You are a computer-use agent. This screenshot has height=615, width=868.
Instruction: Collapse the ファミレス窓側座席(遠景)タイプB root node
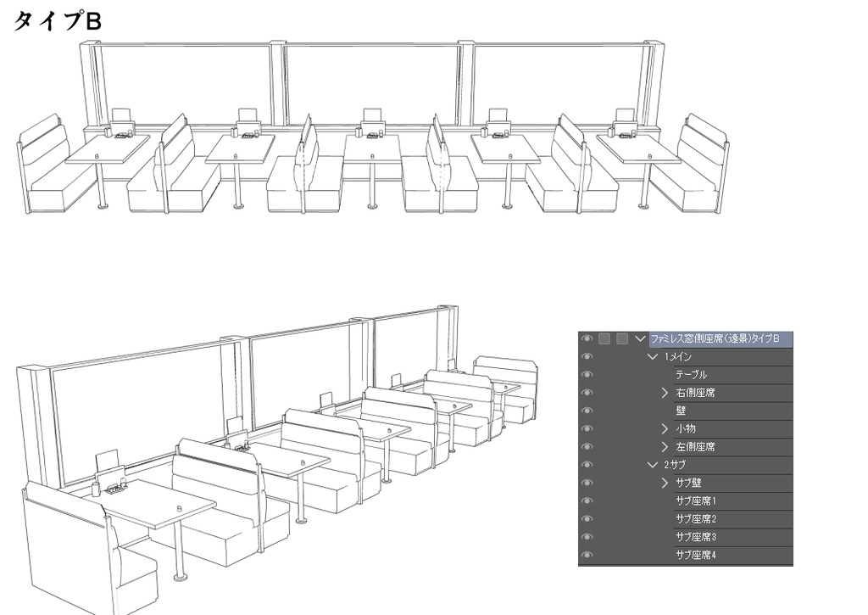click(641, 338)
